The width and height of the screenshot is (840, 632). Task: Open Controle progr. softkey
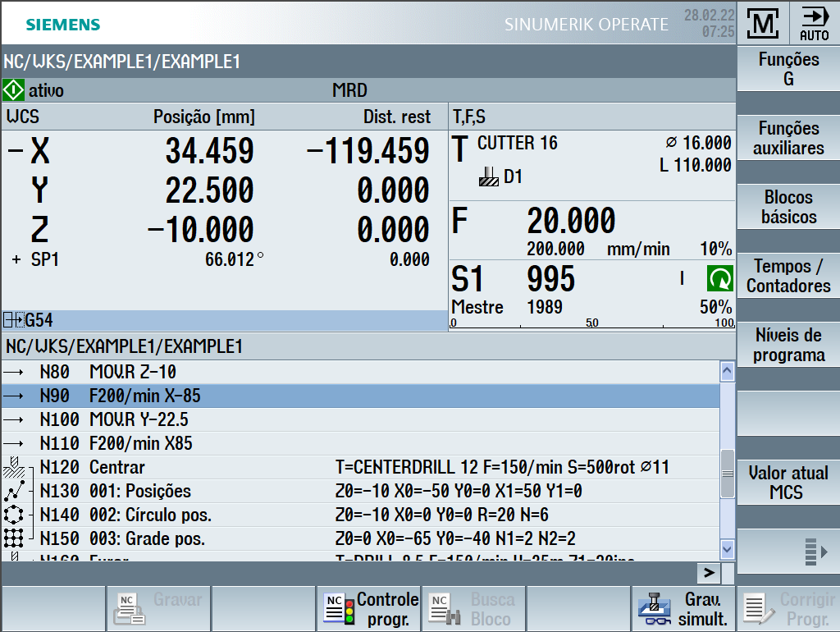tap(368, 609)
